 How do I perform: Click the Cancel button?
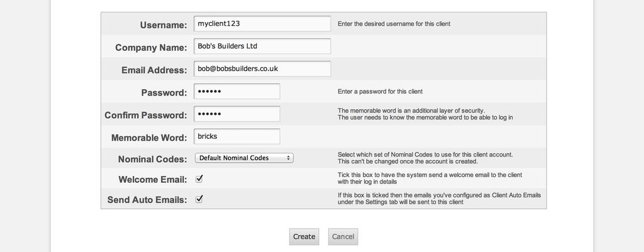[343, 237]
